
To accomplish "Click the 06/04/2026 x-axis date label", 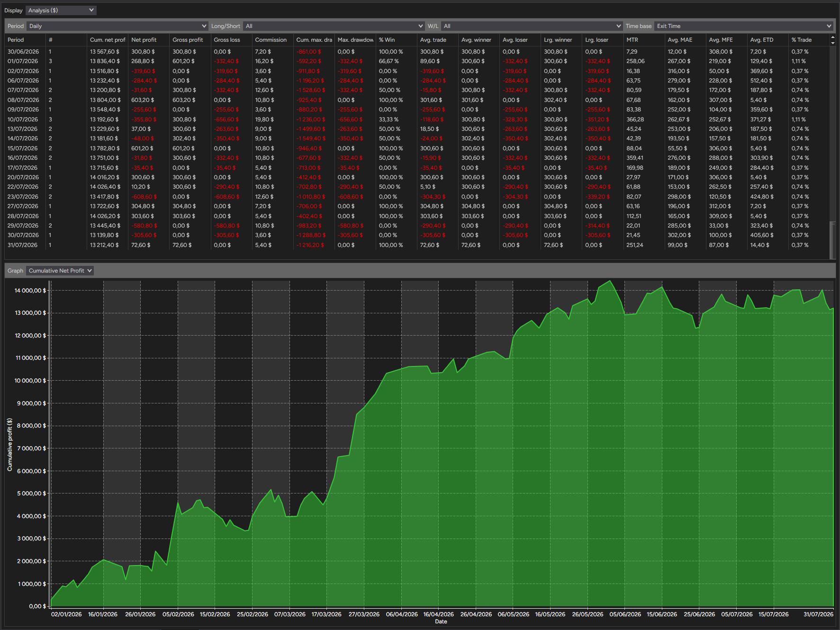I will click(402, 614).
